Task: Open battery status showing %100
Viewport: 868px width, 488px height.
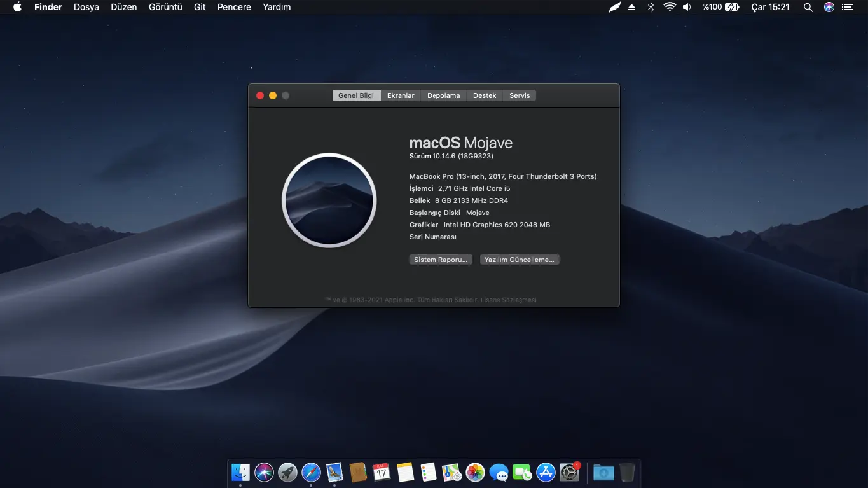Action: [x=720, y=7]
